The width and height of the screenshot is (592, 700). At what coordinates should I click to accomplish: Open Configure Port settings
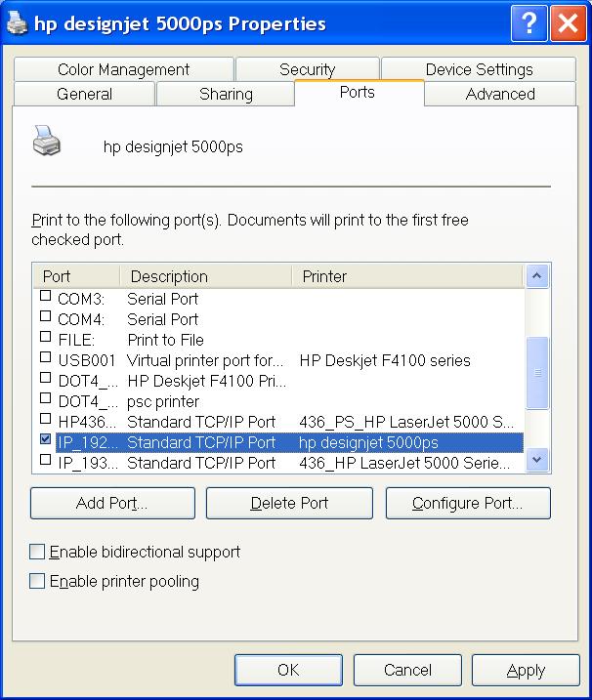[x=468, y=503]
